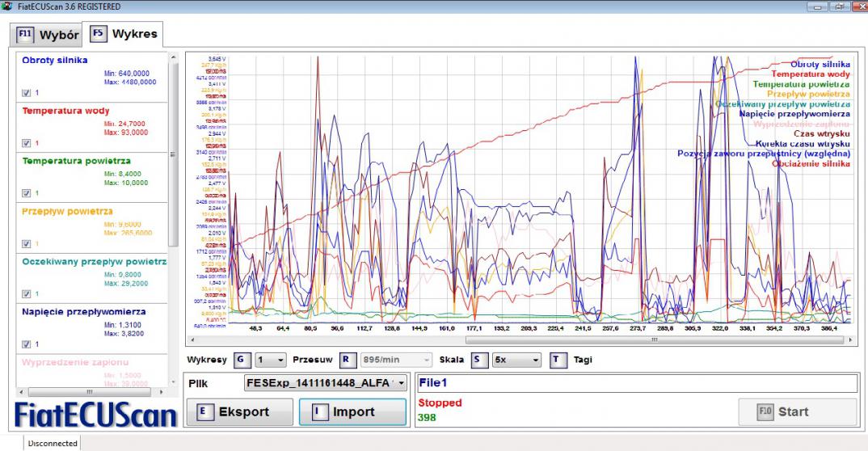This screenshot has height=451, width=868.
Task: Click the S hotkey icon beside Skala
Action: pyautogui.click(x=478, y=359)
